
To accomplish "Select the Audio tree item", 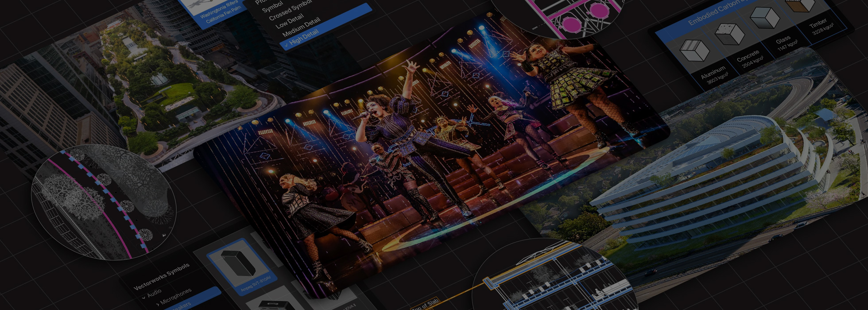I will pyautogui.click(x=154, y=293).
